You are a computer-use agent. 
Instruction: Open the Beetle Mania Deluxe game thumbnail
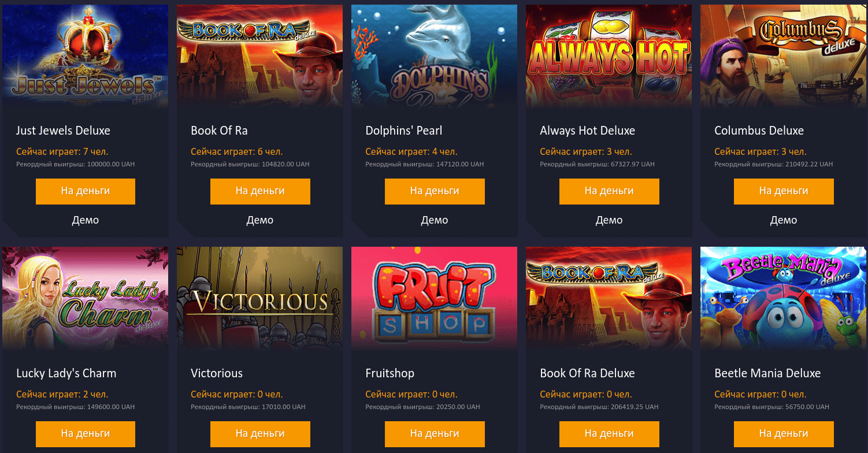tap(784, 299)
